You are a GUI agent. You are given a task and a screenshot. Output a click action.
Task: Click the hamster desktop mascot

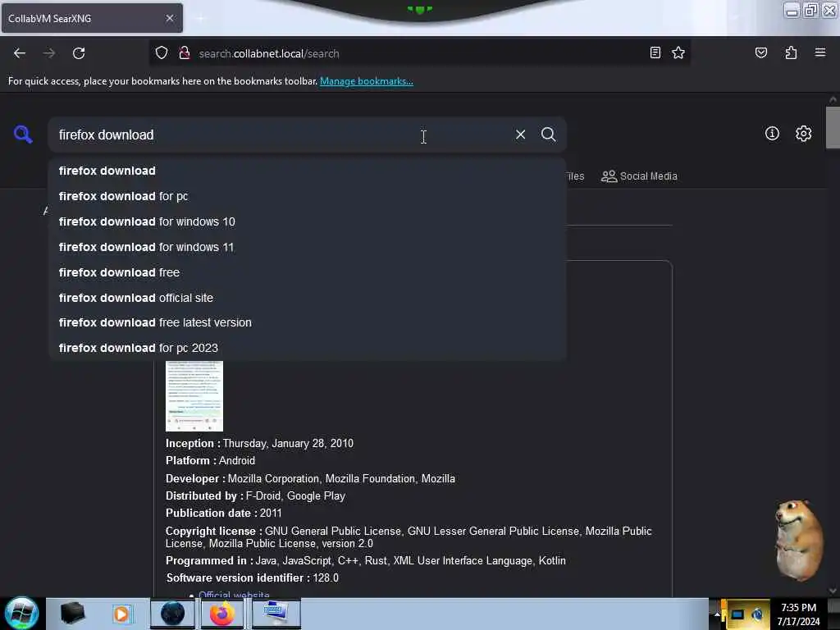click(x=798, y=540)
